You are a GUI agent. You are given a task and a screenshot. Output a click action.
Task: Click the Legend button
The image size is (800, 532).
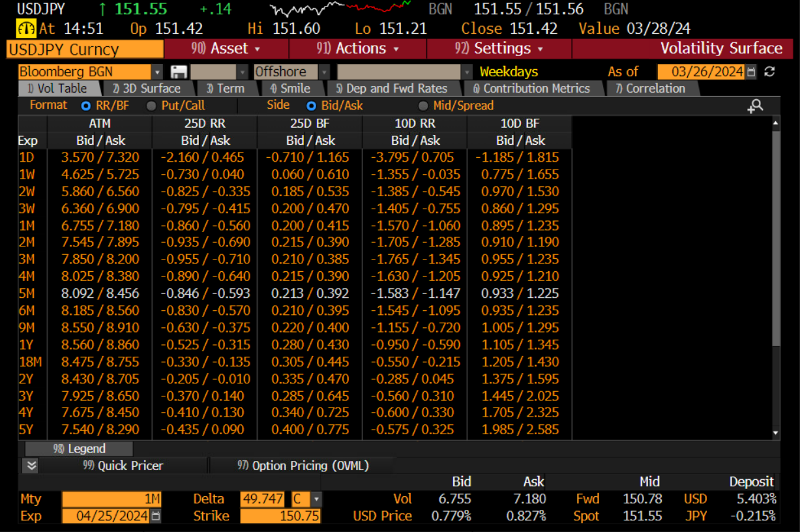click(79, 449)
